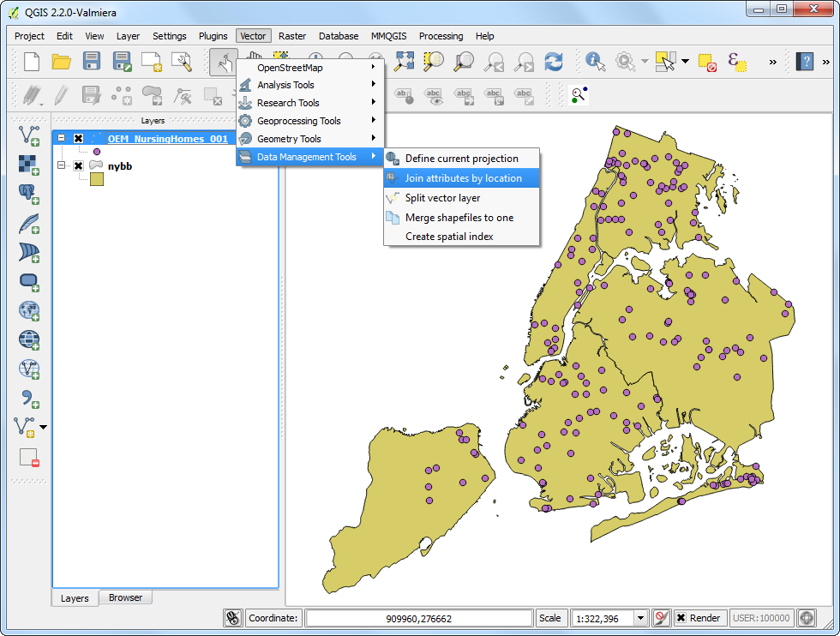Activate the Select Features tool
840x636 pixels.
click(x=666, y=62)
